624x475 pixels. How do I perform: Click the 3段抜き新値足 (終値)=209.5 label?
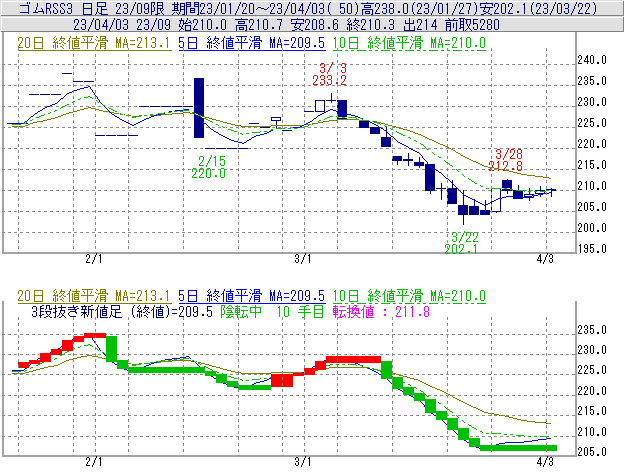click(x=122, y=311)
